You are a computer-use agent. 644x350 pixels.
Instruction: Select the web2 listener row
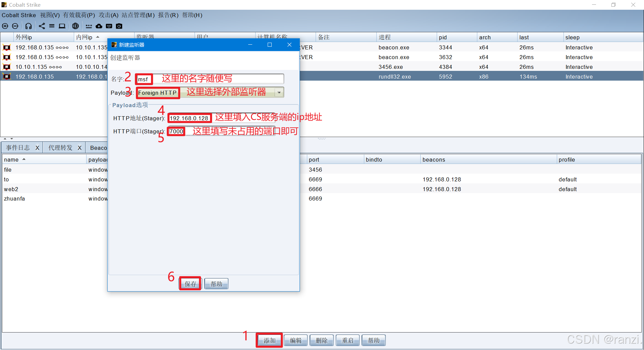click(x=322, y=189)
